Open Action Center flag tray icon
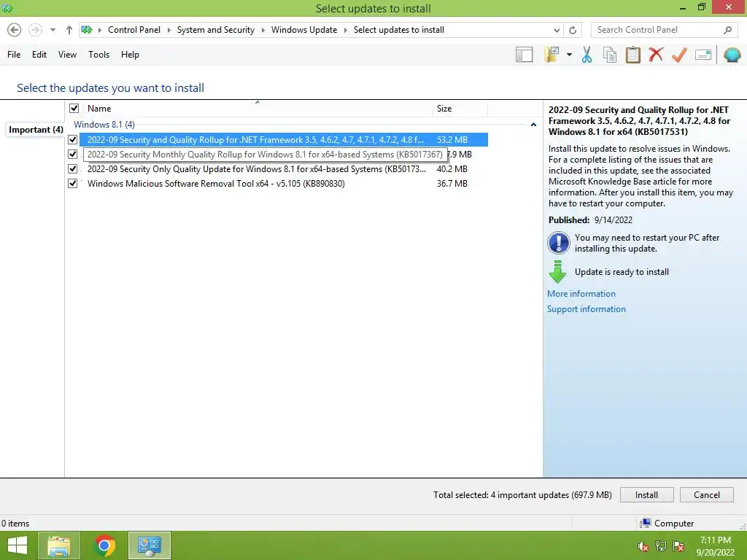Image resolution: width=747 pixels, height=560 pixels. (x=678, y=546)
